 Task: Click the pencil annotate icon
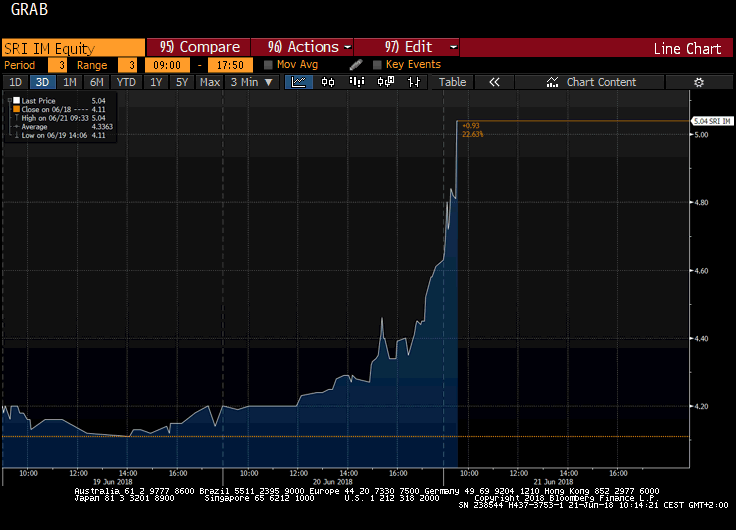click(356, 65)
